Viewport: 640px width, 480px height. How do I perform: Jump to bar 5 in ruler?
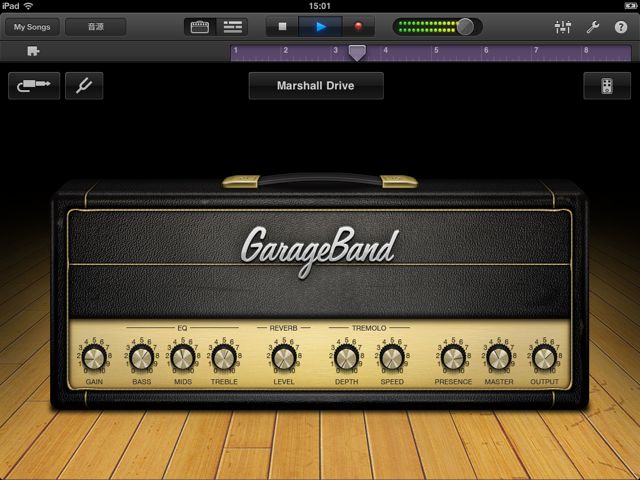click(x=436, y=50)
